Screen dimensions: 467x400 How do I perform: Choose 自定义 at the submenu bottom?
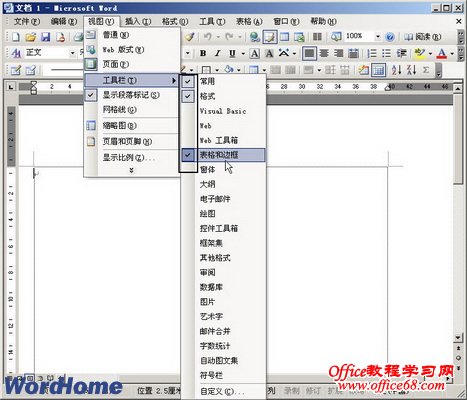(x=223, y=391)
